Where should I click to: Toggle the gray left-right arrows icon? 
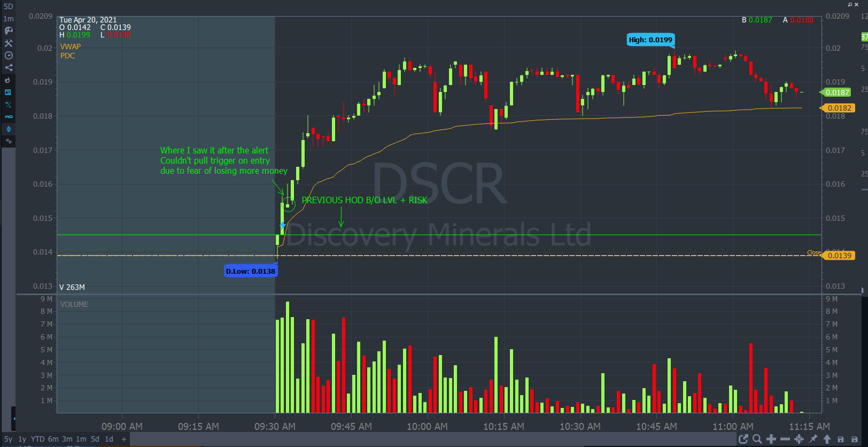pos(8,141)
